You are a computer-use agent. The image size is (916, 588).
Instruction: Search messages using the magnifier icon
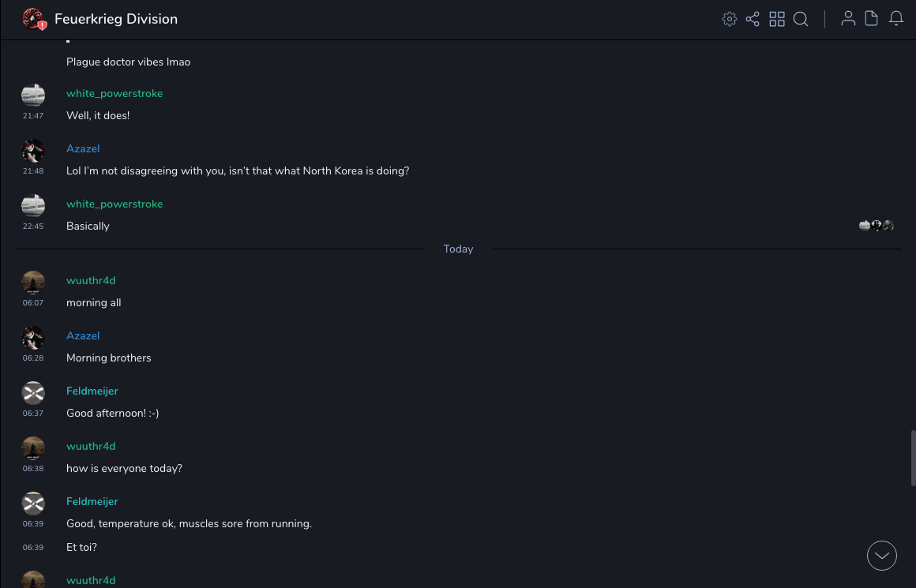pos(801,19)
